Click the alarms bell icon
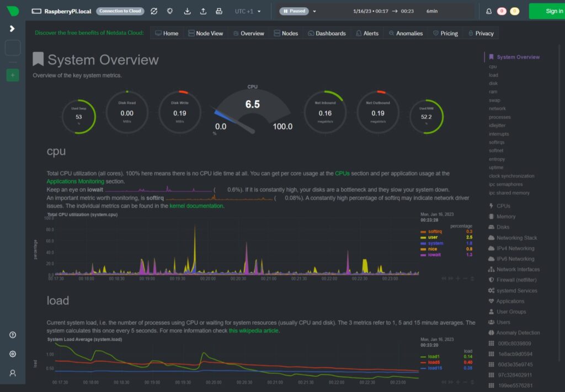 point(489,11)
